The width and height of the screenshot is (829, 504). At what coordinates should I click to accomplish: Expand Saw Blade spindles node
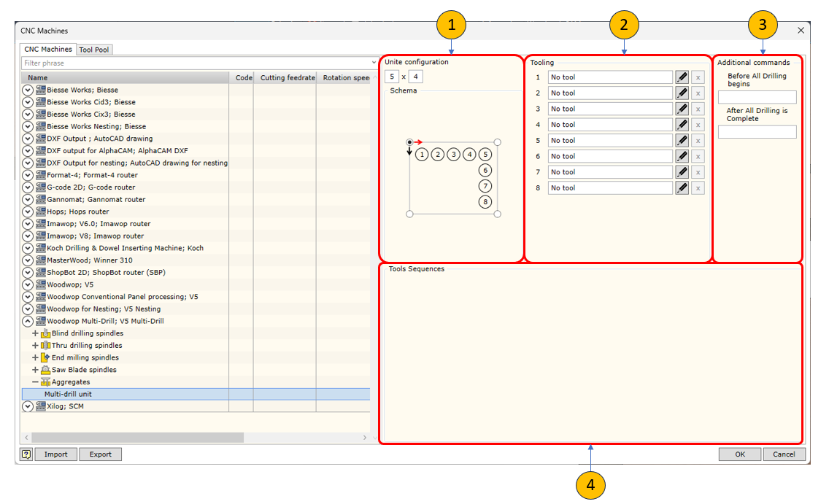click(x=35, y=370)
